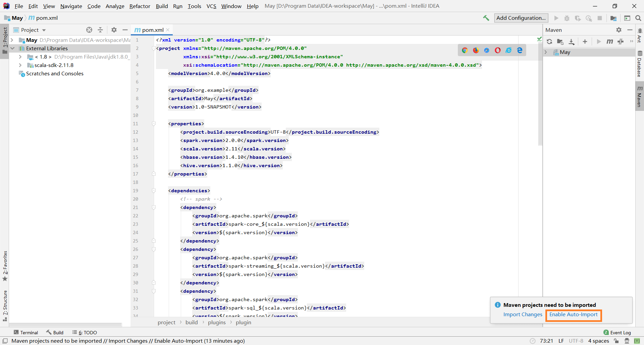The width and height of the screenshot is (644, 345).
Task: Click the Enable Auto-Import link
Action: point(573,315)
